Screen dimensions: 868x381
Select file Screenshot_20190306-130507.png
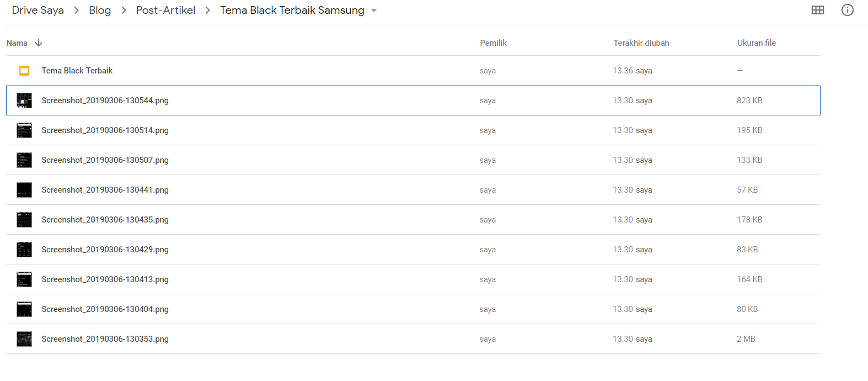[413, 160]
